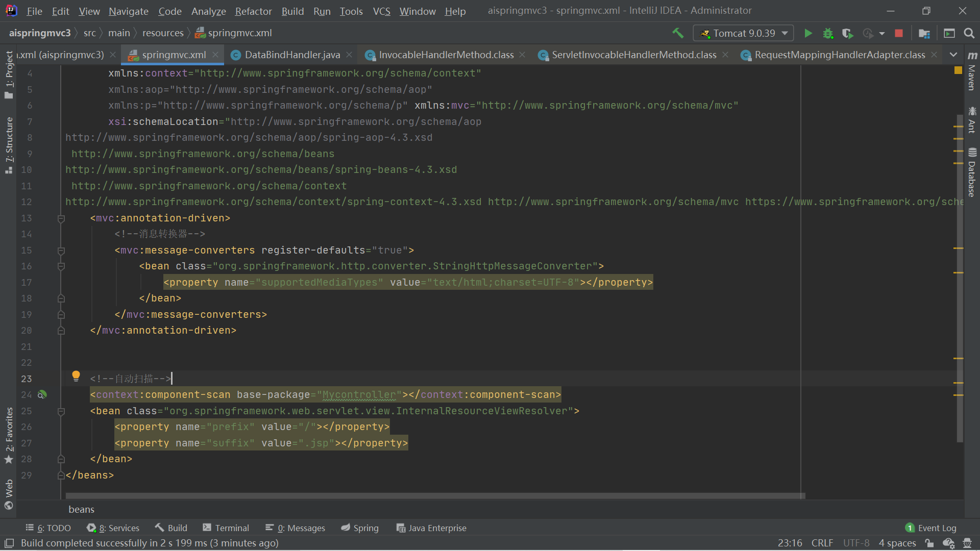Screen dimensions: 980x551
Task: Click the intention lightbulb on line 23
Action: click(x=76, y=376)
